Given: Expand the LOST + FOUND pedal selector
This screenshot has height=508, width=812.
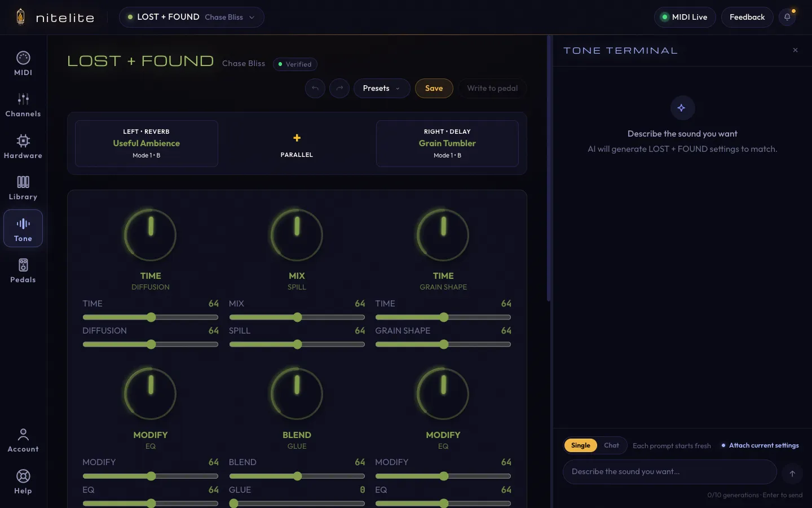Looking at the screenshot, I should pyautogui.click(x=192, y=17).
